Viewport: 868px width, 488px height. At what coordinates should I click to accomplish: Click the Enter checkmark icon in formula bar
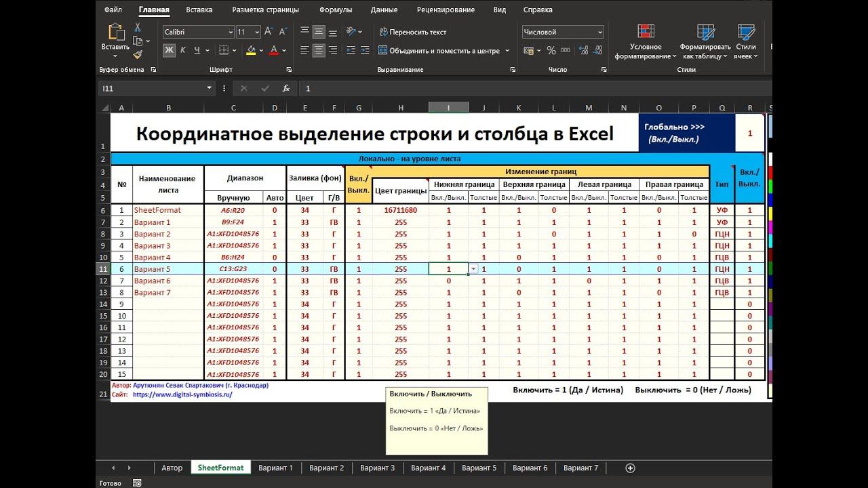(265, 88)
